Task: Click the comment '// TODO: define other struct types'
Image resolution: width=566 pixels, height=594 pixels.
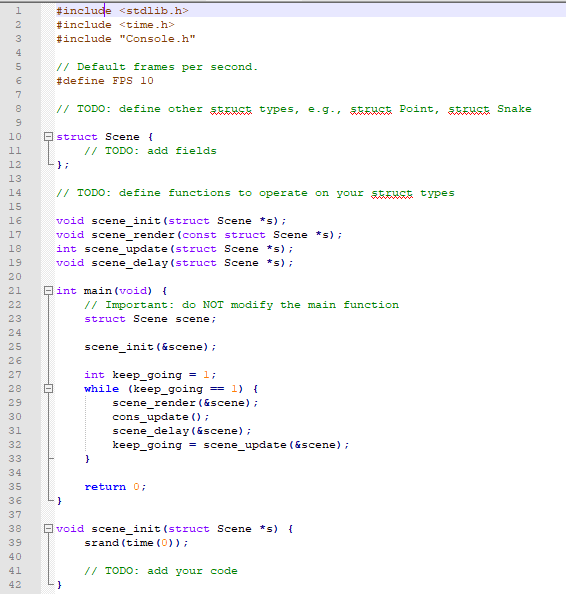Action: coord(175,109)
